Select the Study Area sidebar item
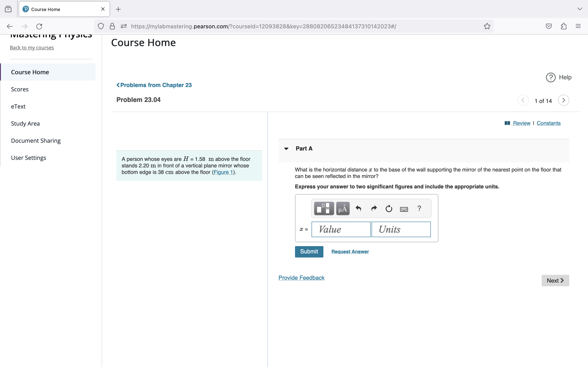Image resolution: width=588 pixels, height=367 pixels. coord(25,123)
